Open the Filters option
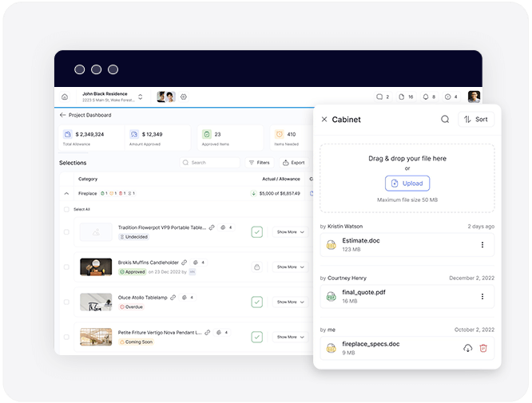This screenshot has height=403, width=532. pos(257,162)
